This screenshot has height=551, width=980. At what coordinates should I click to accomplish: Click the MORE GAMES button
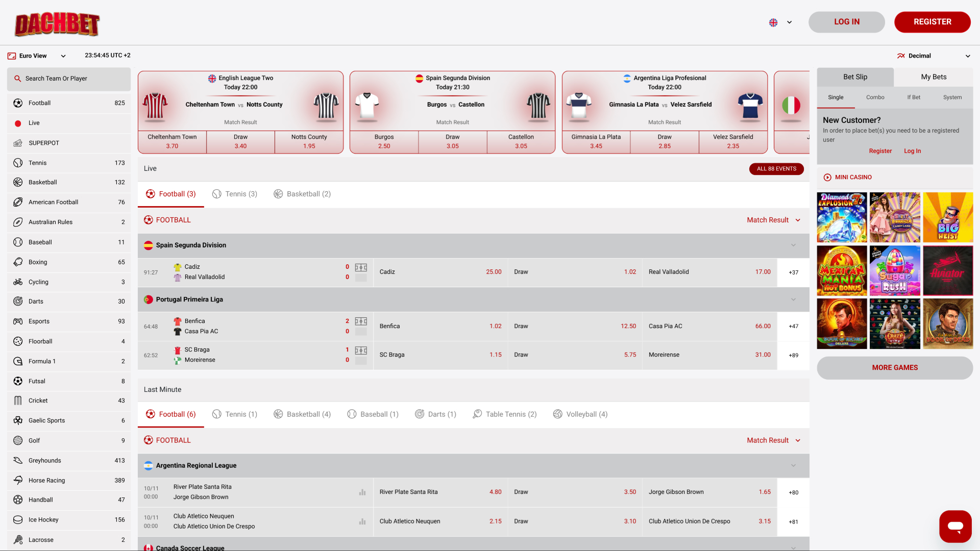894,367
